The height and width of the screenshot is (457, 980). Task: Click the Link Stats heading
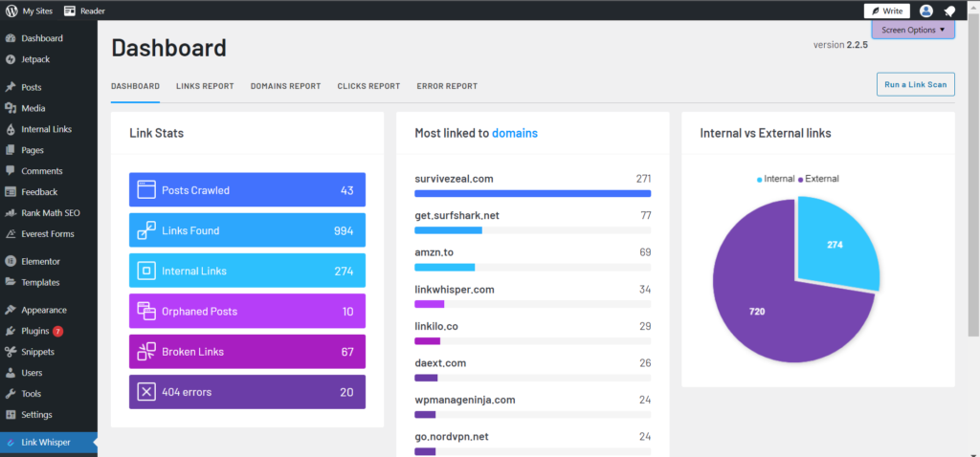156,133
